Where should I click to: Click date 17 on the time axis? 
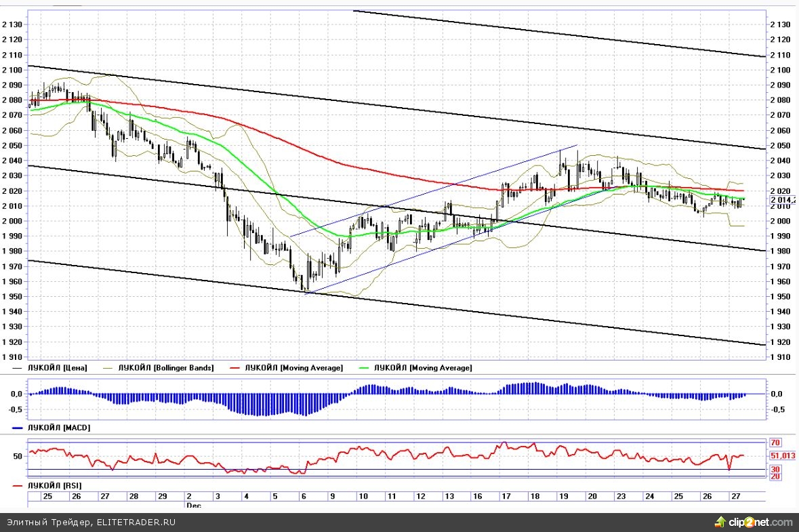tap(505, 496)
